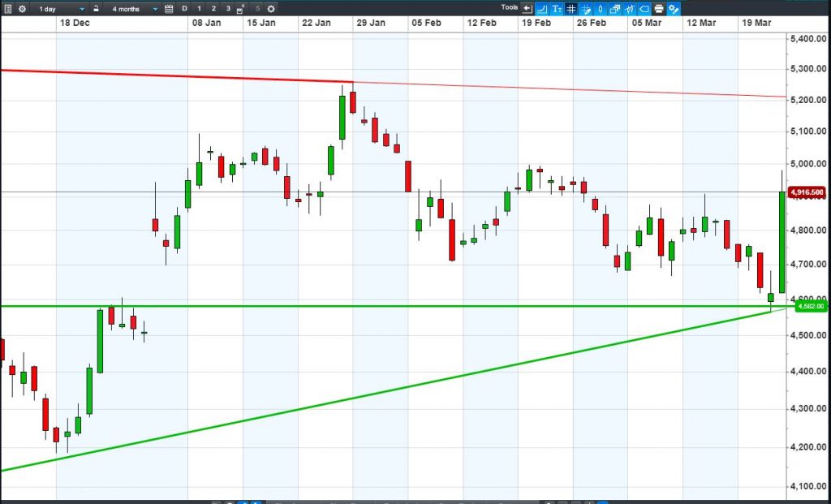831x504 pixels.
Task: Select greyed layout slot 5
Action: [x=257, y=8]
